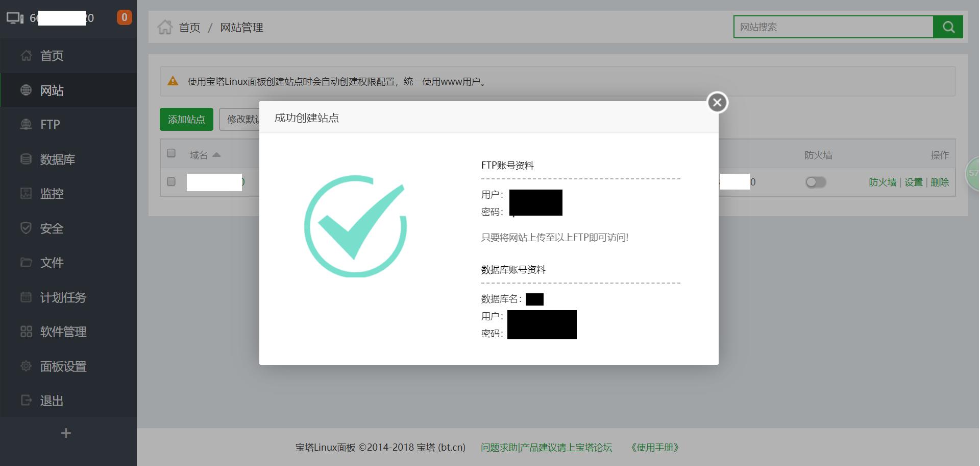Click the 添加站点 (Add Site) button

186,119
